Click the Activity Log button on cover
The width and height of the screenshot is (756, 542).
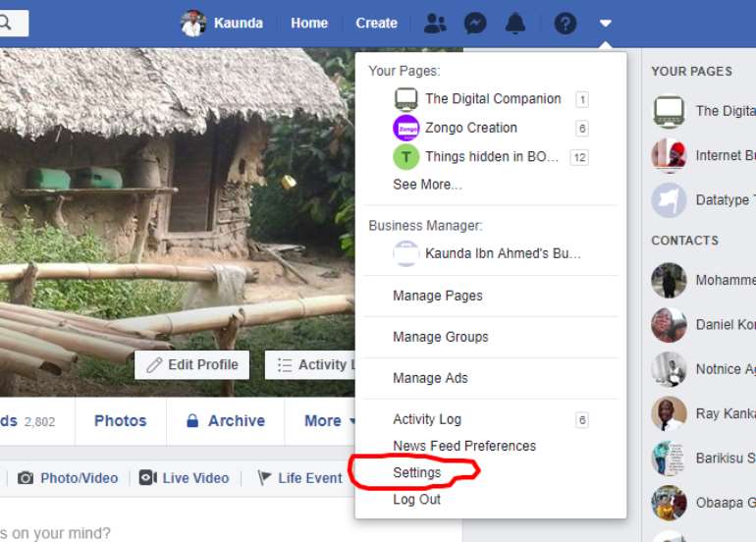(310, 365)
